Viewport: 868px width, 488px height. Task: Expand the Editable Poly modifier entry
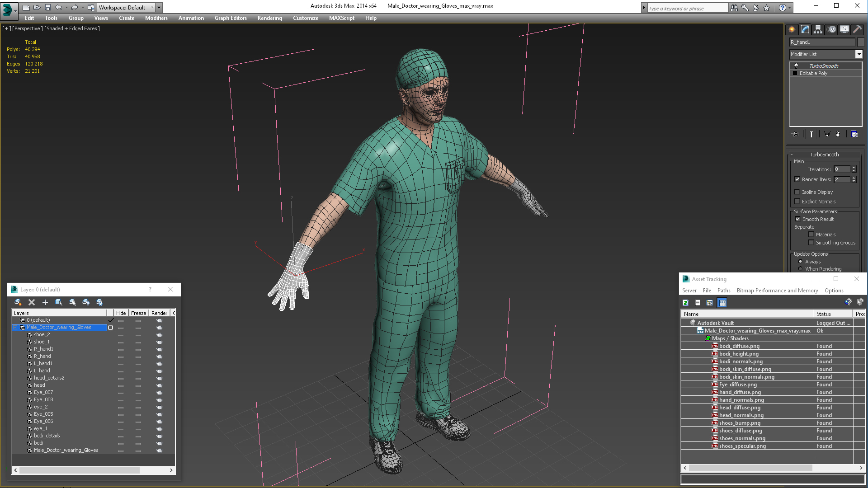(795, 73)
